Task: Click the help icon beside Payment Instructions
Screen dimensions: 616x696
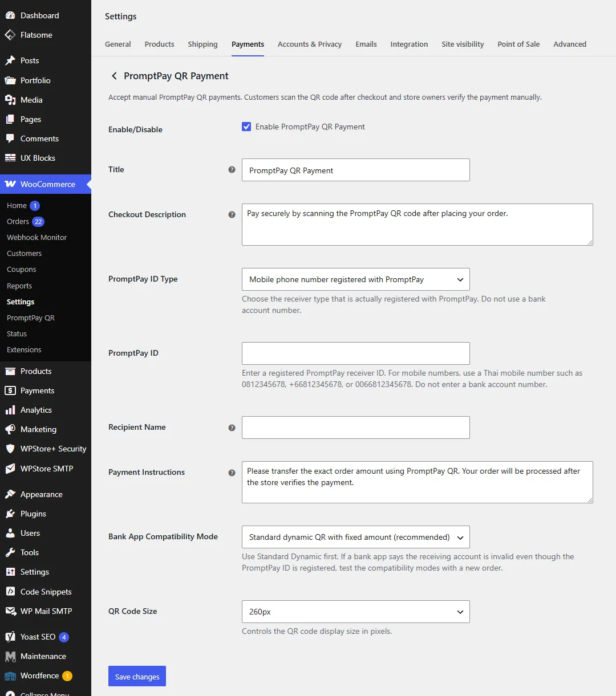Action: click(232, 473)
